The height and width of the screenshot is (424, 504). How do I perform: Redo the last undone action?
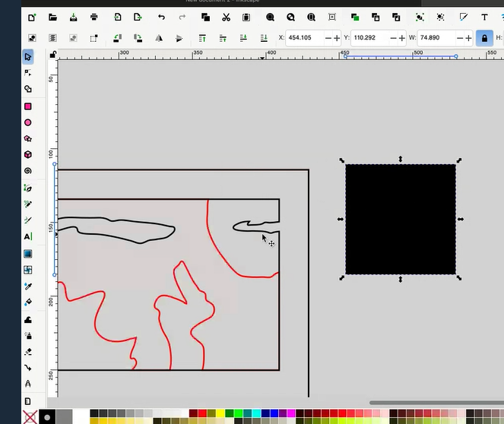[x=182, y=17]
